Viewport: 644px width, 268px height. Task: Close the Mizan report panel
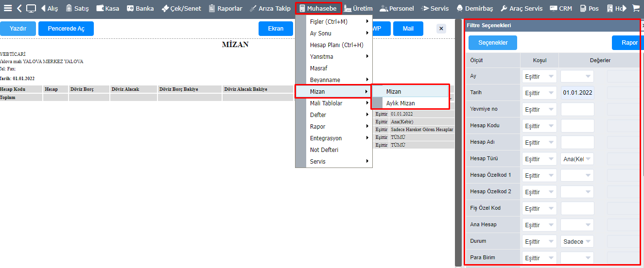(x=441, y=29)
